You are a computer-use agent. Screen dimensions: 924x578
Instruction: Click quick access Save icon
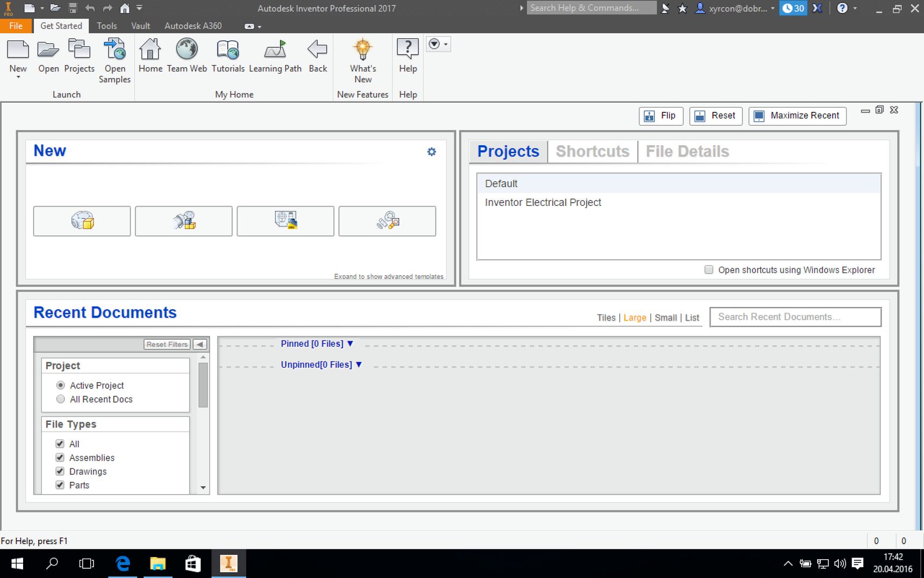coord(73,8)
